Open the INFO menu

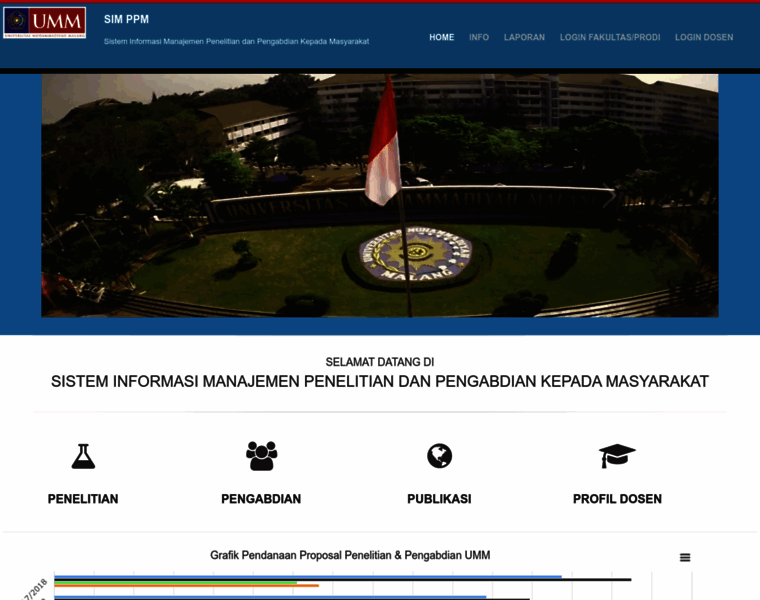[479, 37]
